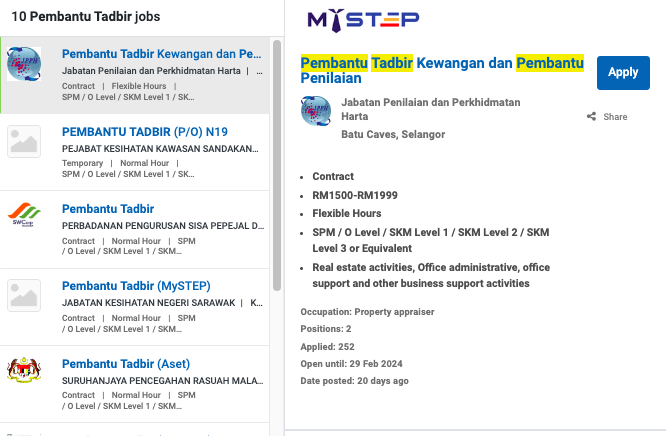Click placeholder image for PEMBANTU TADBIR (P/O) N19
The image size is (666, 436).
point(24,142)
